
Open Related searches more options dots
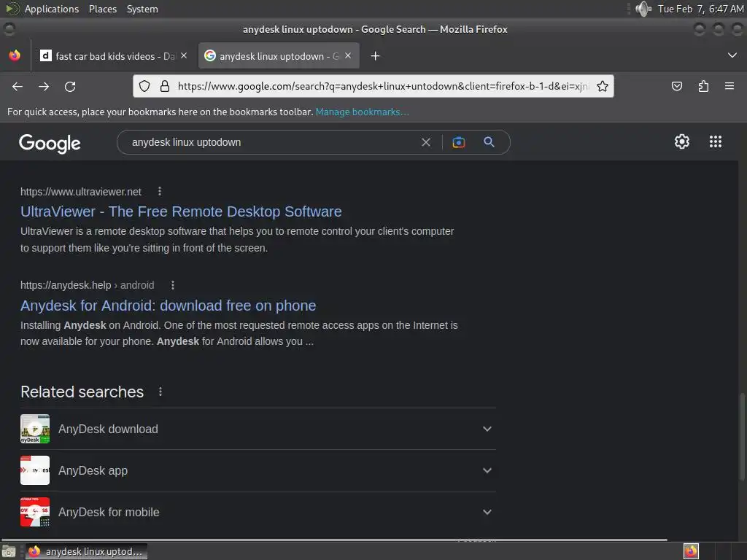[160, 392]
